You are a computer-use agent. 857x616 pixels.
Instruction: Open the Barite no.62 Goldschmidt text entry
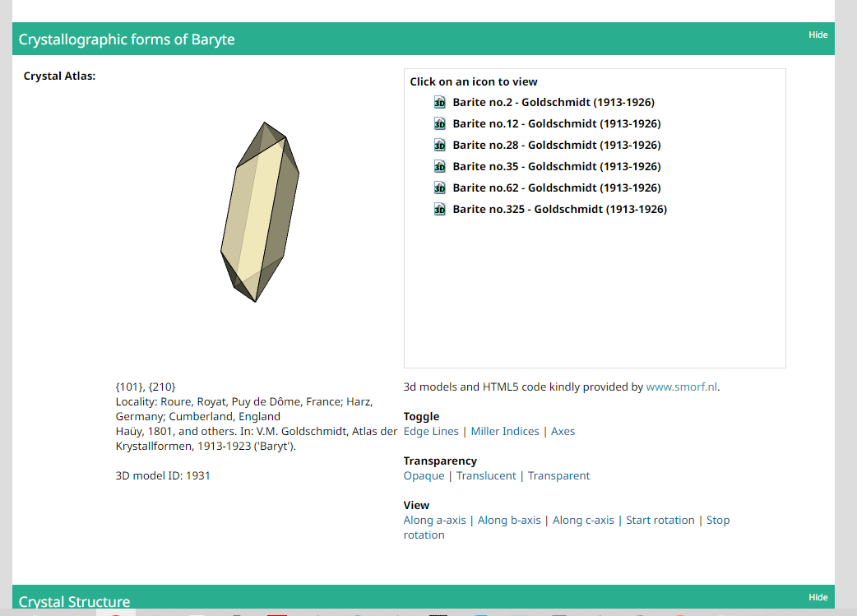coord(553,188)
